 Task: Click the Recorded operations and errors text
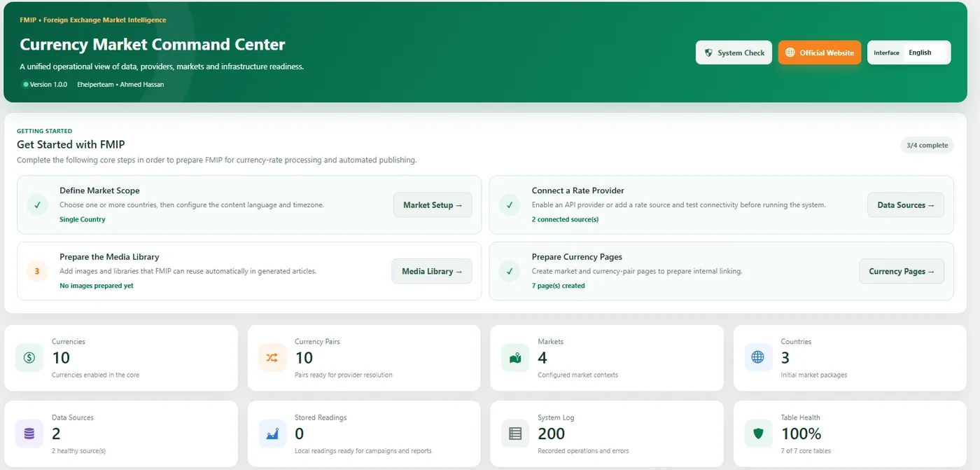583,451
